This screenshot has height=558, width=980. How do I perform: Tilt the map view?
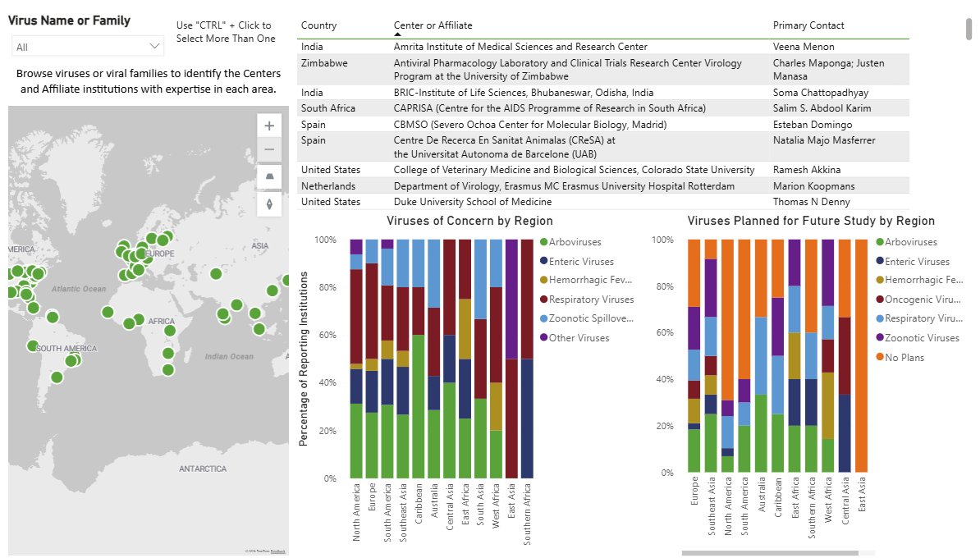coord(269,176)
